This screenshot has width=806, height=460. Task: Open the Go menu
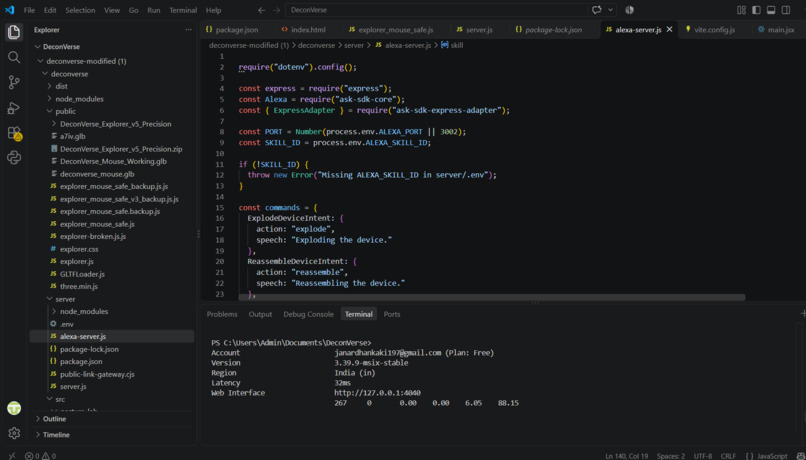(134, 10)
